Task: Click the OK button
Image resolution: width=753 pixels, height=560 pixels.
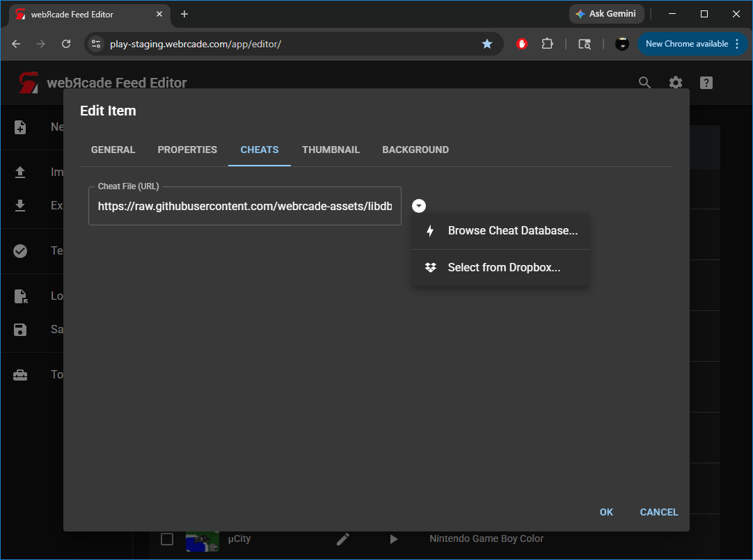Action: 606,512
